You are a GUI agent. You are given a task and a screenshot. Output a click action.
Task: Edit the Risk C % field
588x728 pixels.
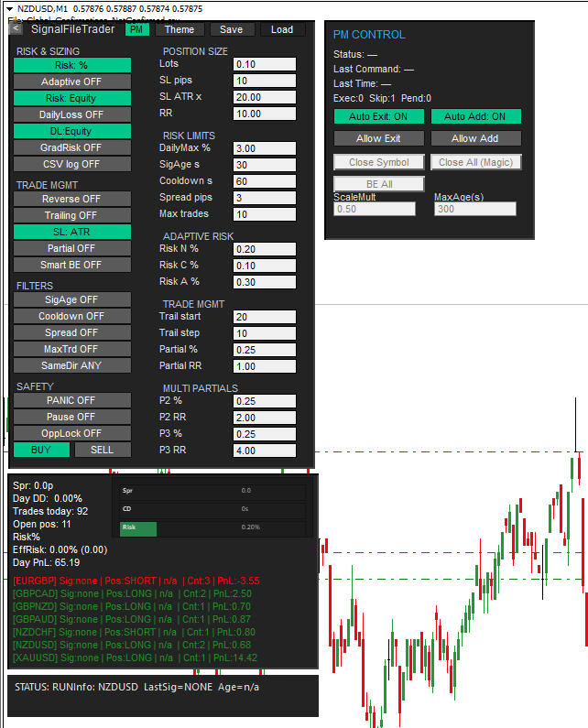(265, 266)
